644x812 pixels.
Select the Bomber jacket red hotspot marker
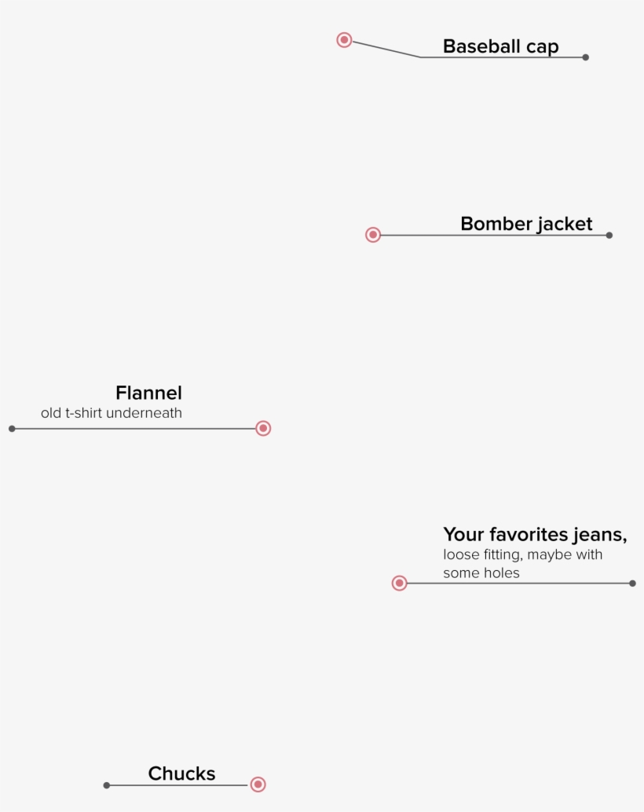click(x=373, y=235)
